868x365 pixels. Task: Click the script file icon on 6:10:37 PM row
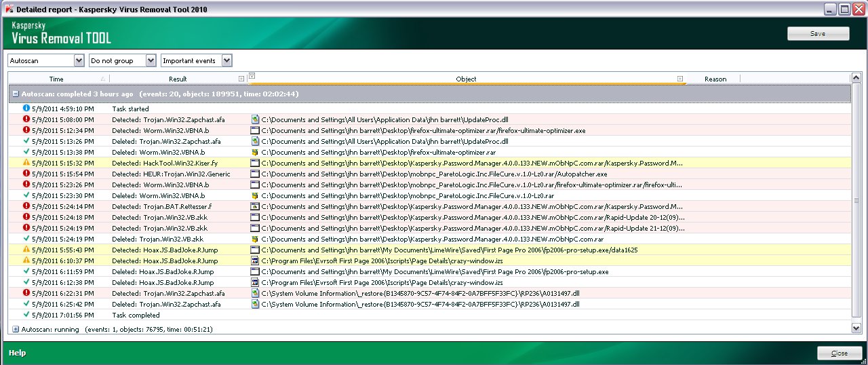coord(255,261)
